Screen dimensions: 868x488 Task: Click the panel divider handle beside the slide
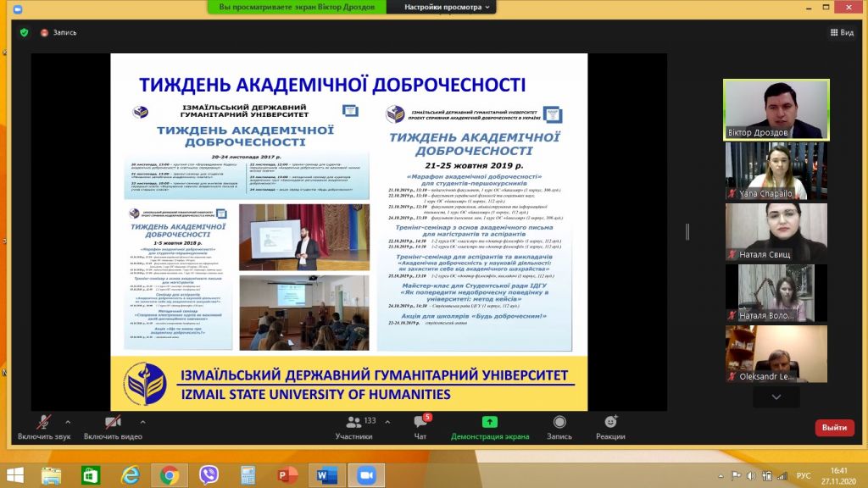click(x=687, y=232)
